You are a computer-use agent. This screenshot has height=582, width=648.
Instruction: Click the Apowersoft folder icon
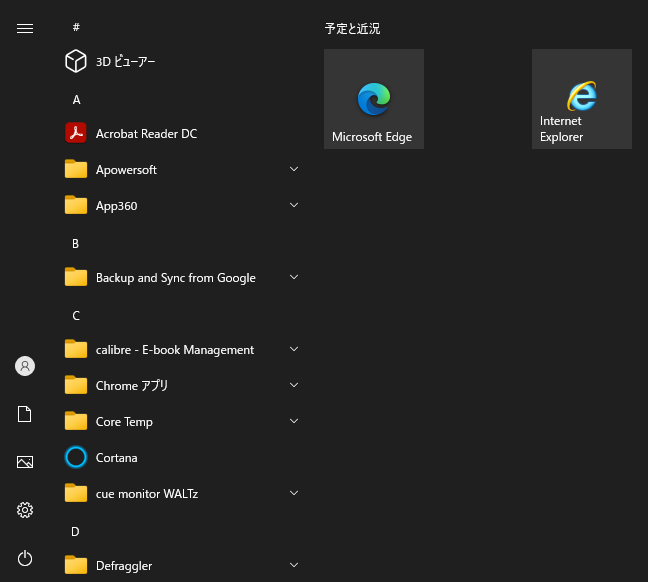click(76, 169)
